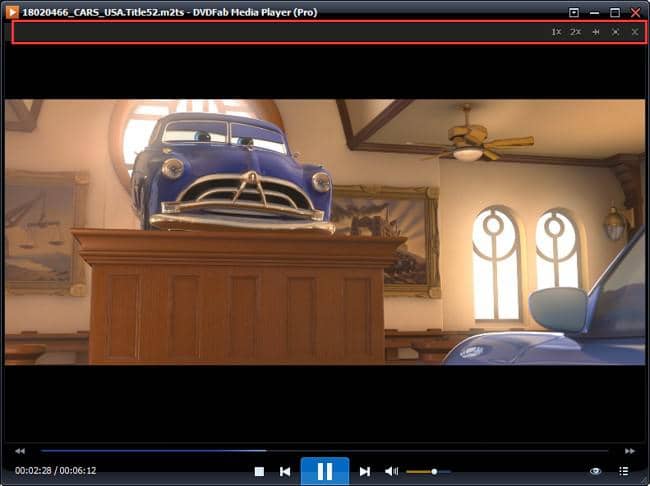Minimize the DVDFab Media Player window
650x486 pixels.
pyautogui.click(x=594, y=13)
